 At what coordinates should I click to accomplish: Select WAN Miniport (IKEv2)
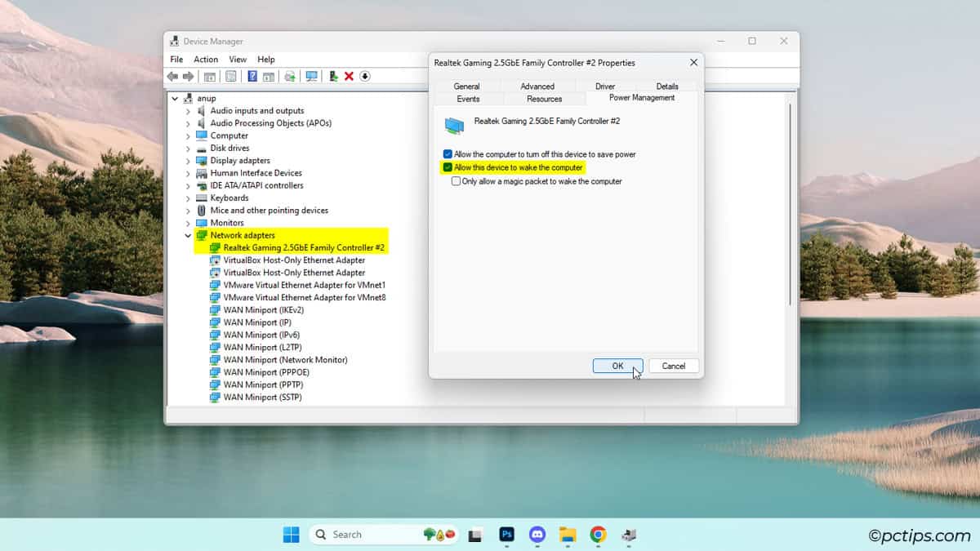click(263, 310)
